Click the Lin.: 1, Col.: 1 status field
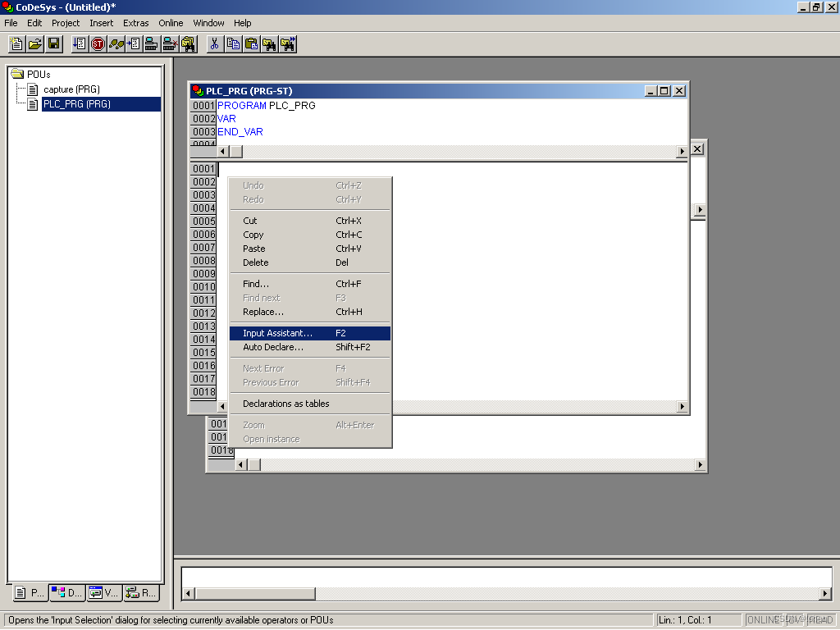Viewport: 840px width, 630px height. (x=699, y=620)
